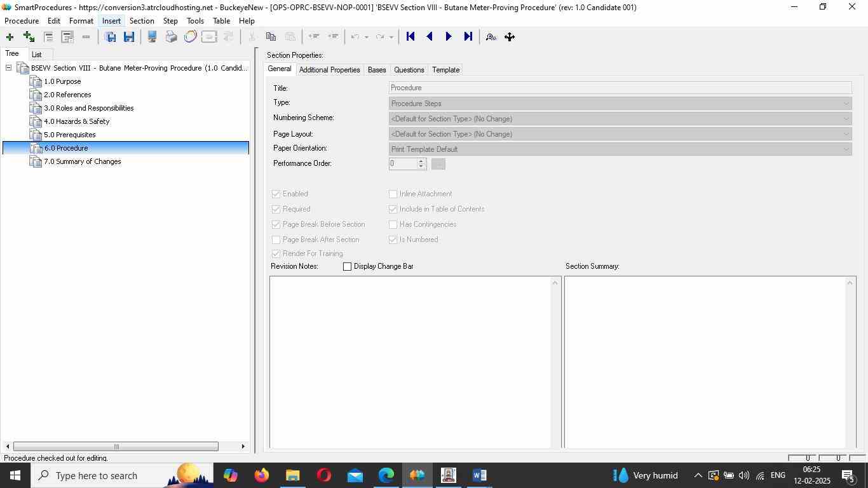Open the Paper Orientation dropdown

coord(620,149)
